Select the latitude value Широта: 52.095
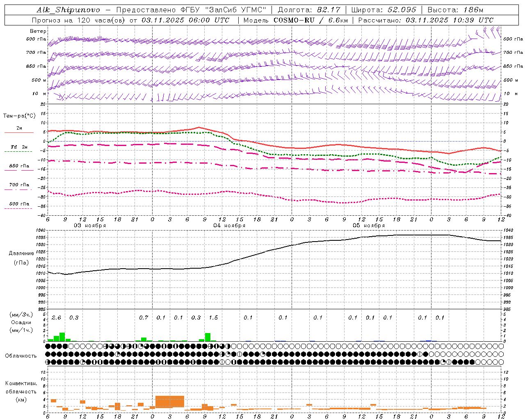 click(x=384, y=10)
